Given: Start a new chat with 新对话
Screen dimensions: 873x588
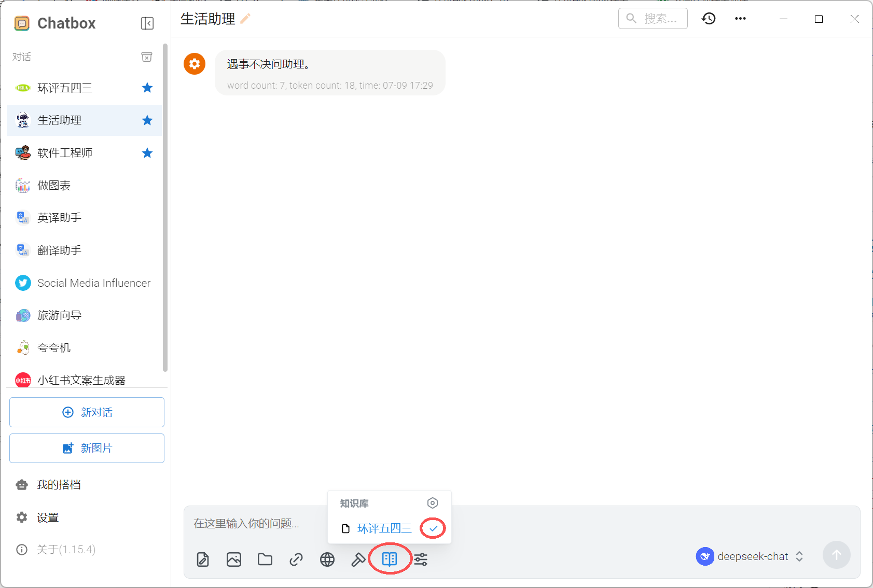Looking at the screenshot, I should coord(87,412).
